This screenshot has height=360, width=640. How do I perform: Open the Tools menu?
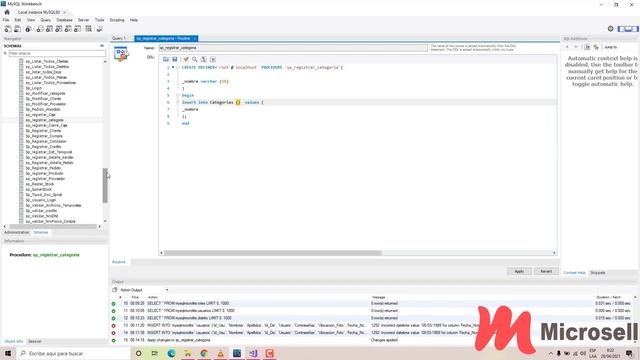[x=100, y=20]
